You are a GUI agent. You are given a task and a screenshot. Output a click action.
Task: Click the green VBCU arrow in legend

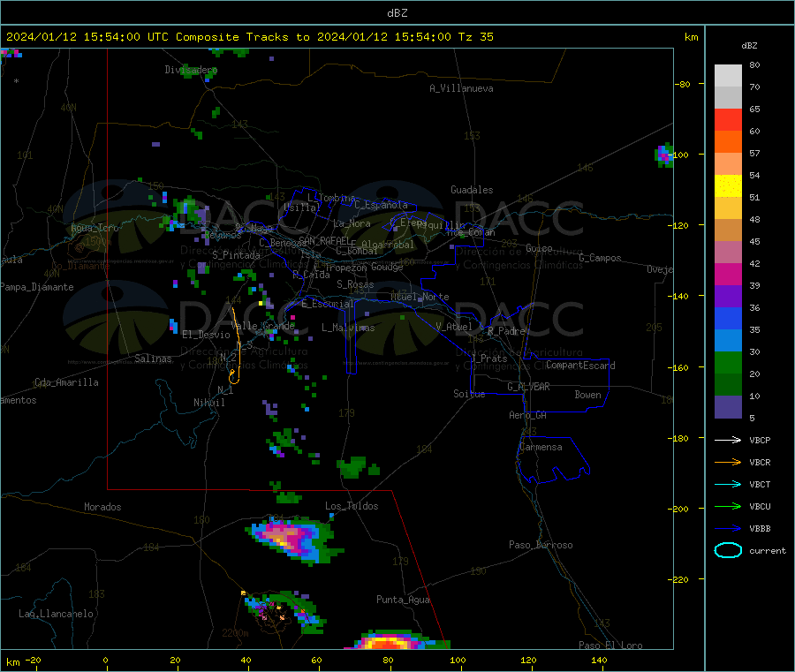coord(728,506)
